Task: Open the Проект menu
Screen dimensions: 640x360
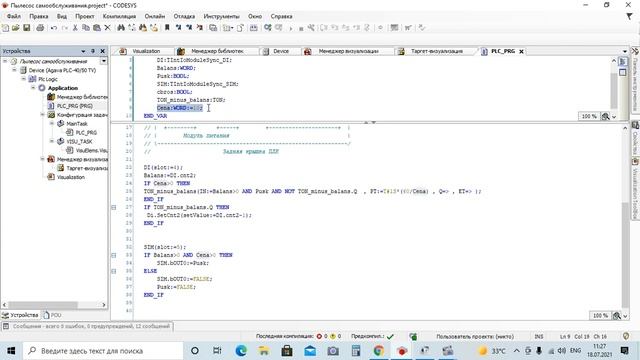Action: click(84, 16)
